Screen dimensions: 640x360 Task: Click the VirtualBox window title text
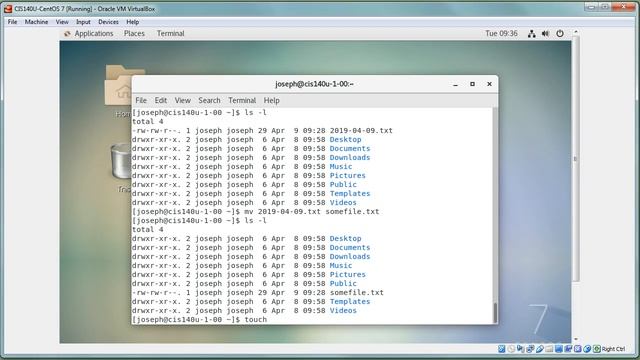(84, 9)
